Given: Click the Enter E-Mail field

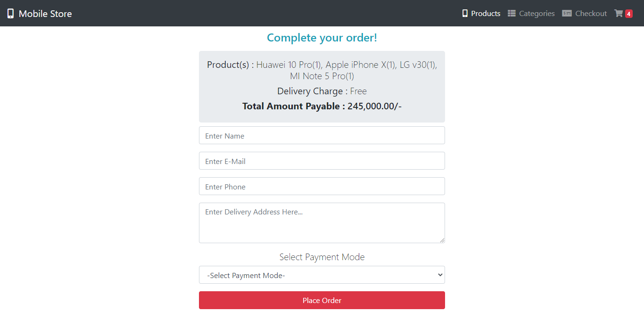Looking at the screenshot, I should point(322,161).
